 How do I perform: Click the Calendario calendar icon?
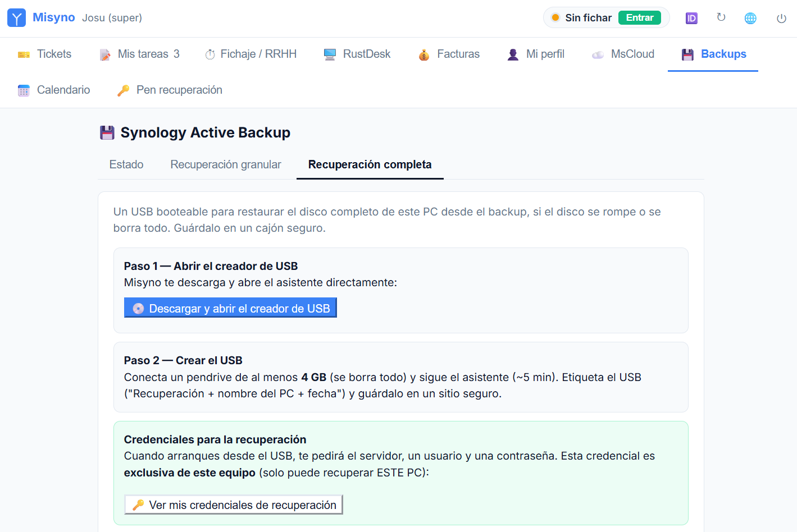coord(24,90)
